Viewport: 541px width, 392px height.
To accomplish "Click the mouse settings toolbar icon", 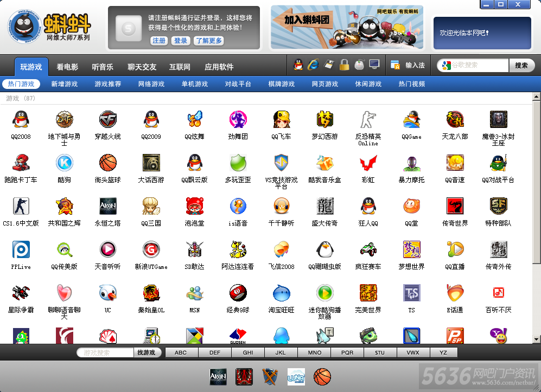I will point(359,65).
